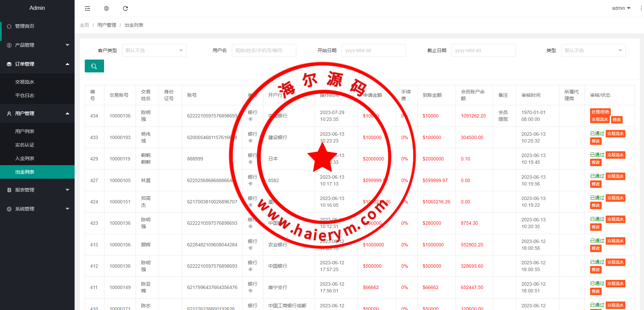This screenshot has width=644, height=310.
Task: Open the 类型 filter dropdown
Action: 593,50
